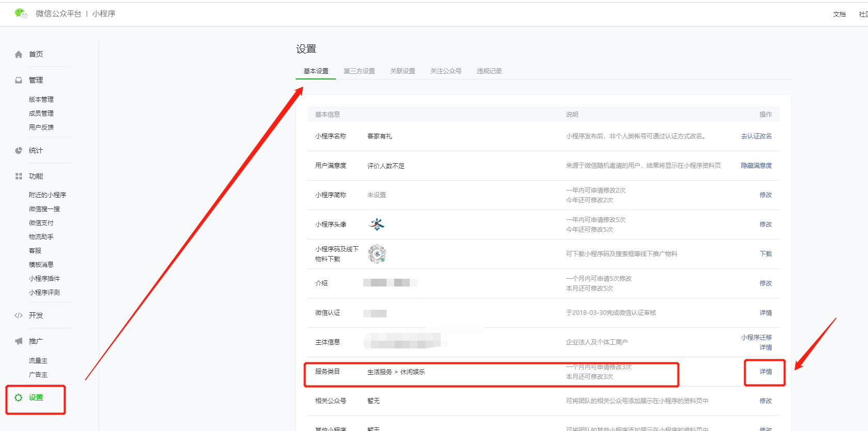Click the megaphone icon beside 推广
This screenshot has width=868, height=431.
click(19, 341)
